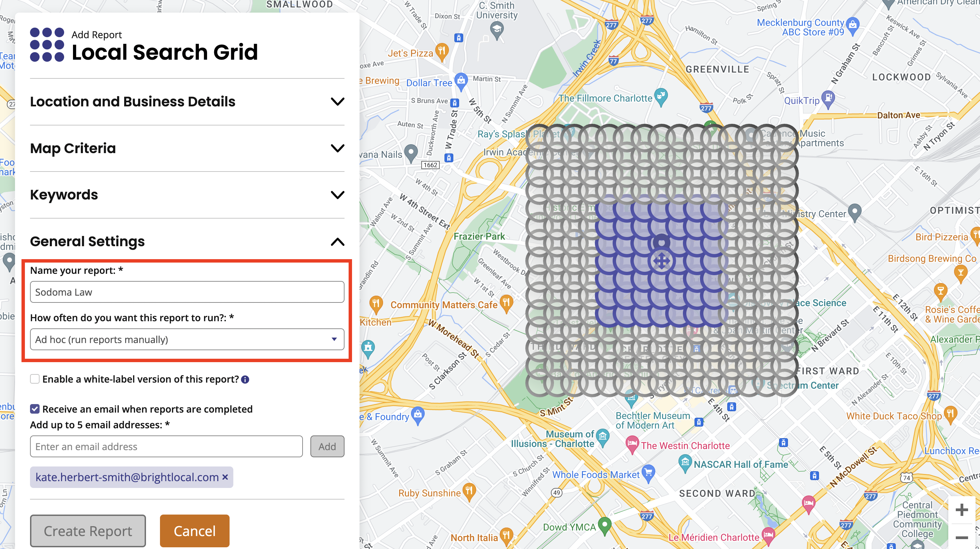This screenshot has width=980, height=549.
Task: Click the Location and Business Details heading
Action: pos(132,102)
